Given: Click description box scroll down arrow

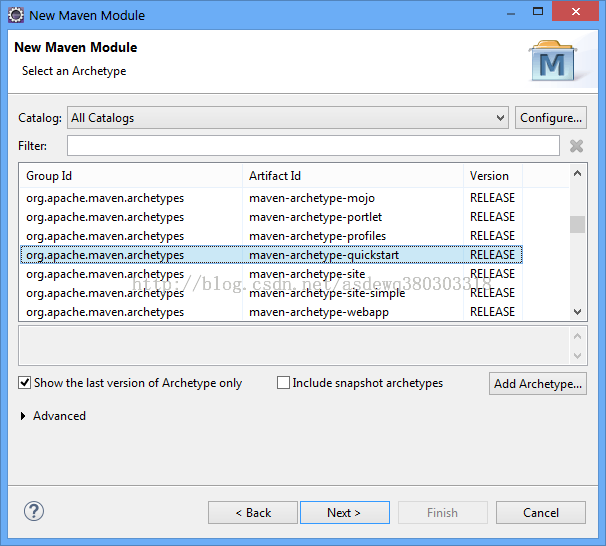Looking at the screenshot, I should click(577, 355).
